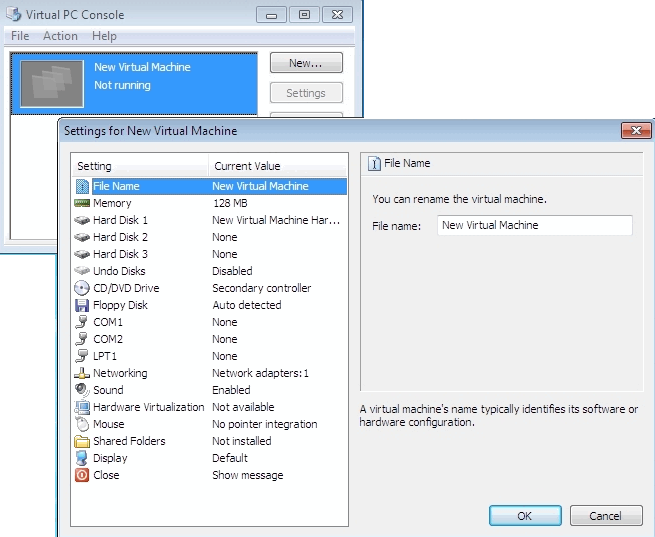
Task: Select the Shared Folders setting label
Action: point(129,441)
